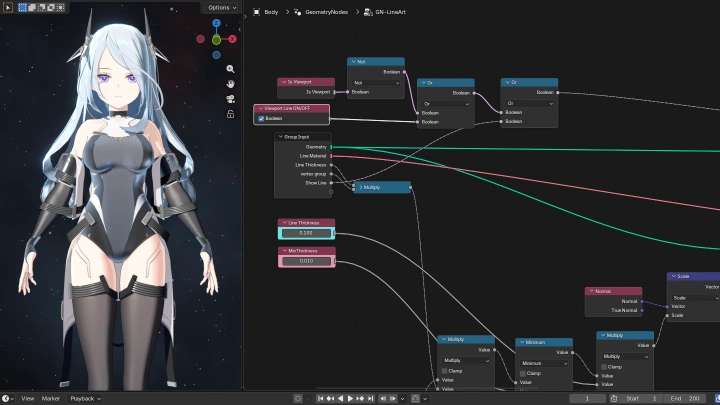Collapse the Group Input node
Viewport: 720px width, 405px height.
[281, 137]
